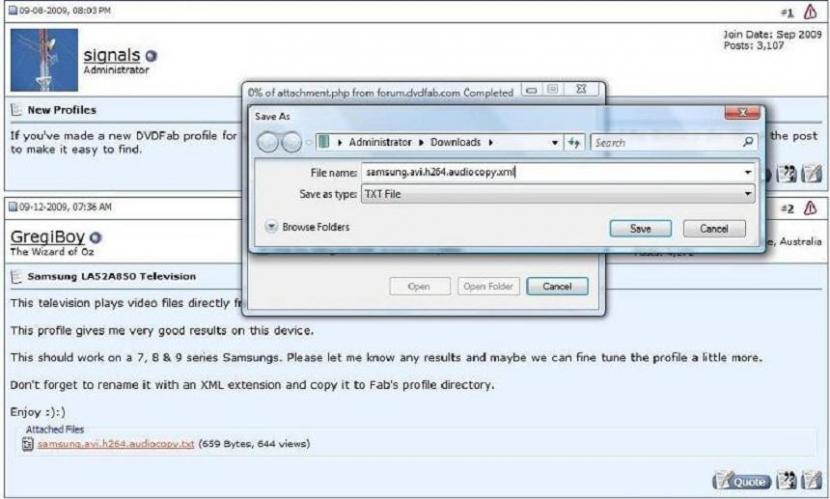Click post status icon next to 09-12-2009 date

point(13,207)
